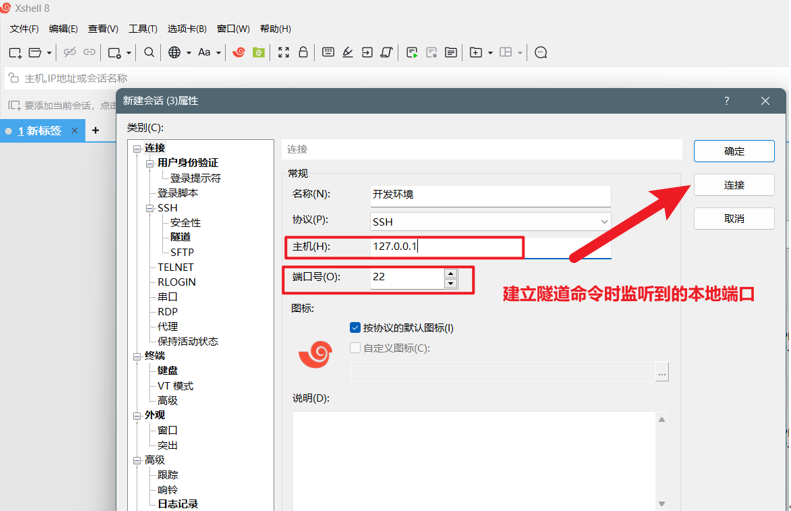Select 隧道 in the category tree
Screen dimensions: 791x511
(x=181, y=237)
